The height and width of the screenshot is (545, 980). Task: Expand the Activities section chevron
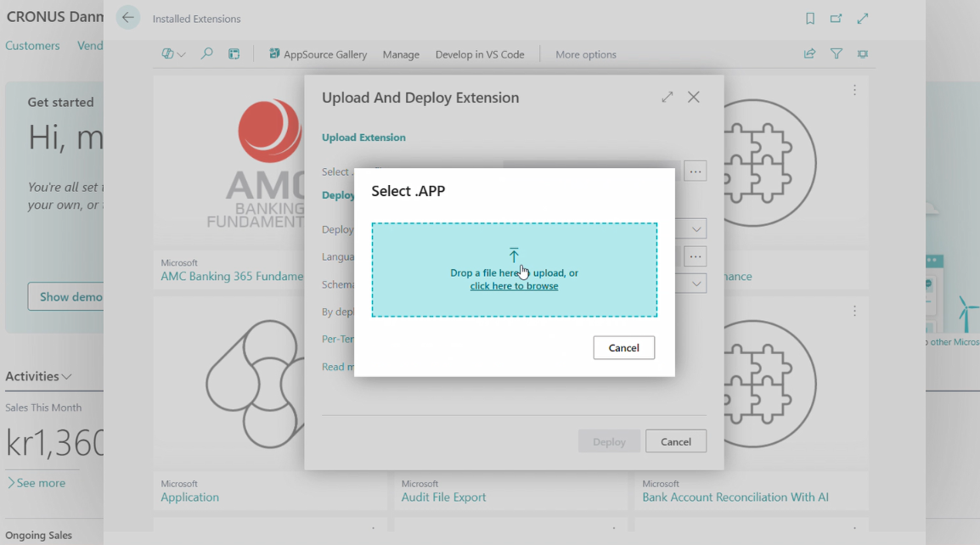(x=67, y=377)
